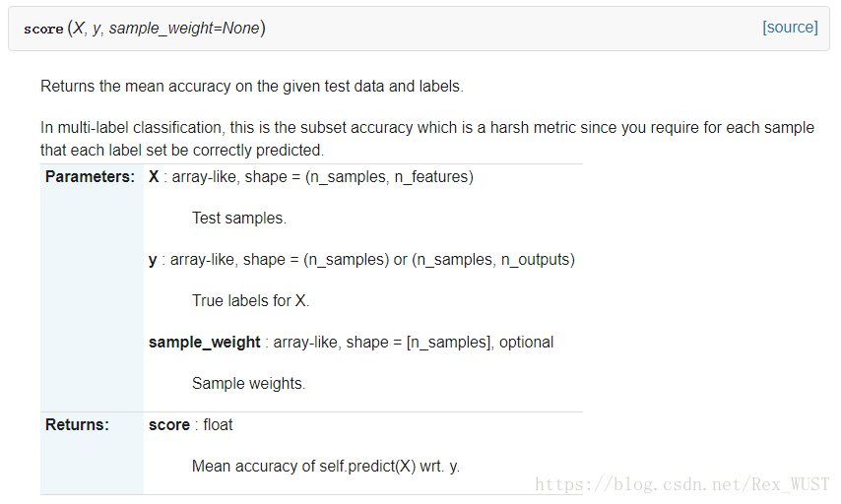Image resolution: width=841 pixels, height=504 pixels.
Task: Click the score method name
Action: click(x=43, y=30)
